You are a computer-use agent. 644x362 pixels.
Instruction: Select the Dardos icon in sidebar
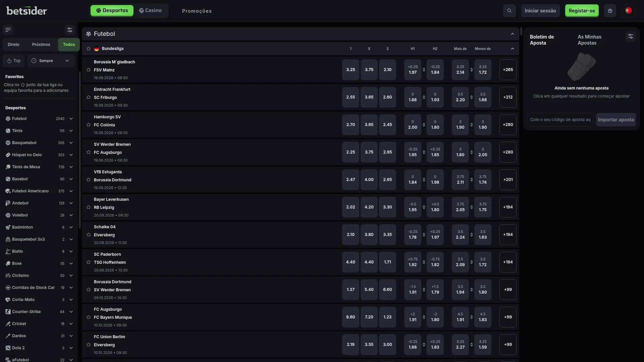click(8, 336)
